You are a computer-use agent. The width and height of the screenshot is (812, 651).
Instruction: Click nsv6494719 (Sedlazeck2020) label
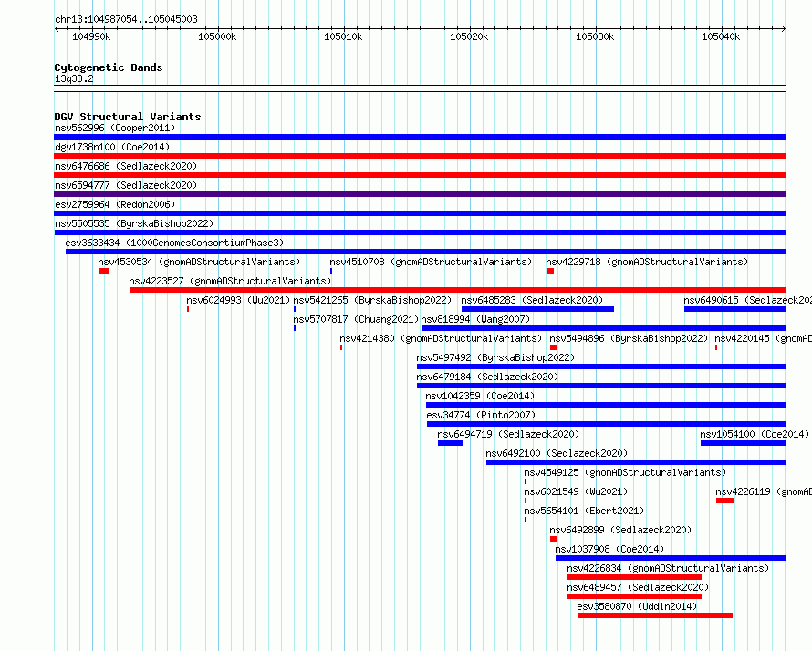tap(508, 434)
